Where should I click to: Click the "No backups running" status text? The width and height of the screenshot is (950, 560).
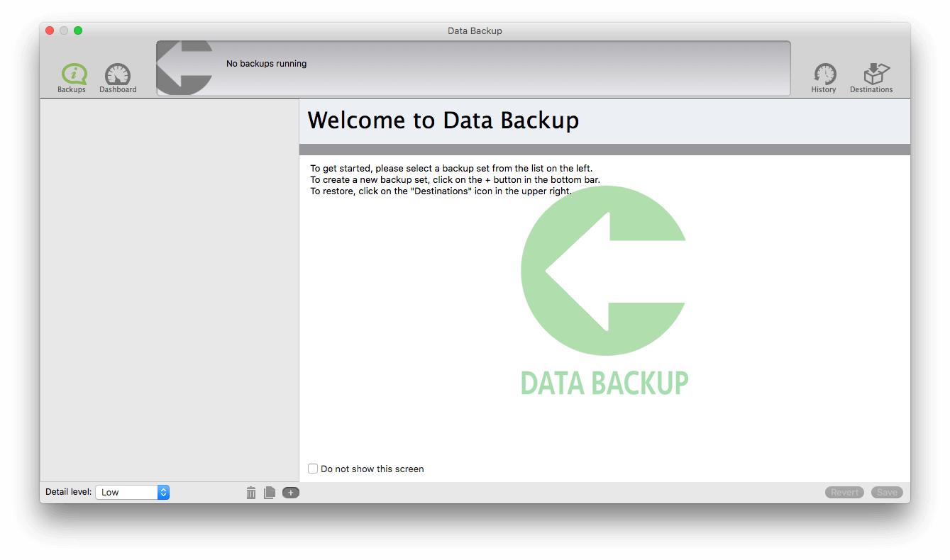coord(266,64)
